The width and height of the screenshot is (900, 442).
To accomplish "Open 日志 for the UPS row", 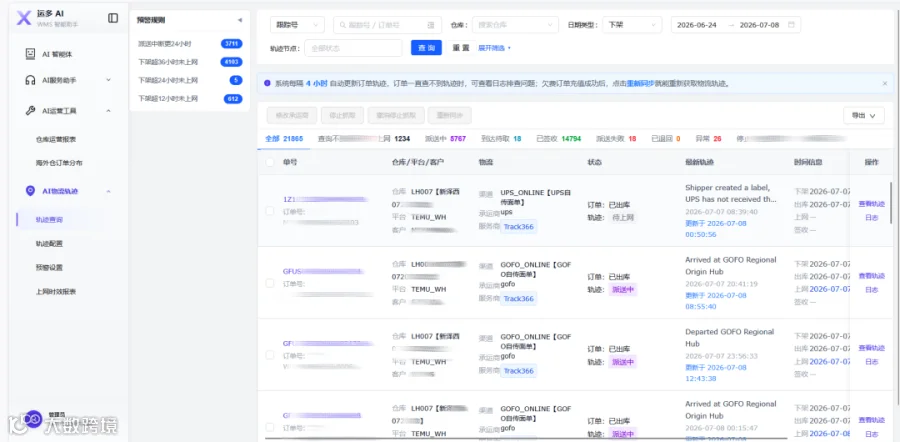I will (871, 218).
